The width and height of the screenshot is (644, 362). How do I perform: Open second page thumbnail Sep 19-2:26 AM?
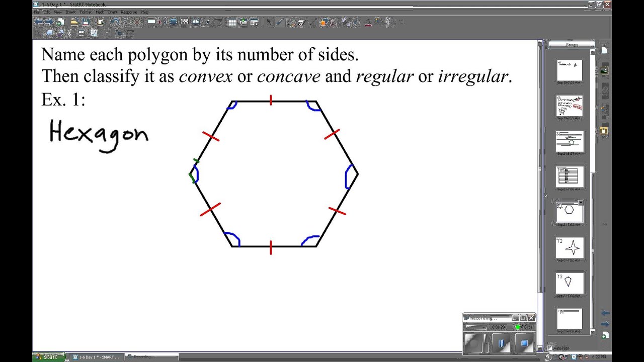569,106
